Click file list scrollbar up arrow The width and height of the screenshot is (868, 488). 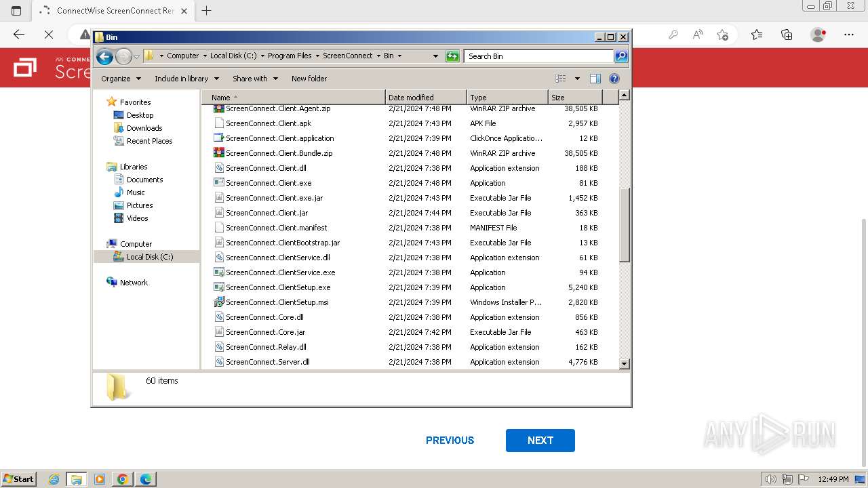click(625, 96)
